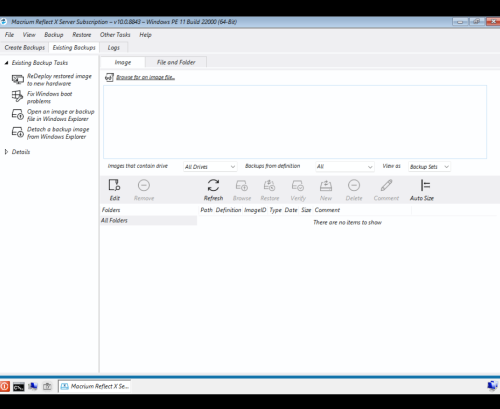The image size is (500, 409).
Task: Click the network computers taskbar icon
Action: coord(33,386)
